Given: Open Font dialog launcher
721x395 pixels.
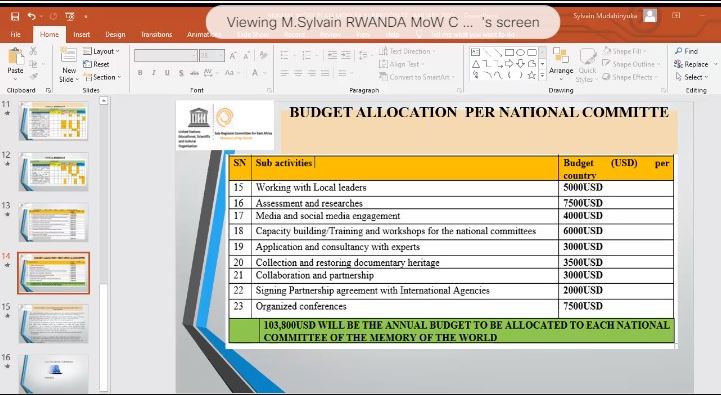Looking at the screenshot, I should [x=269, y=90].
